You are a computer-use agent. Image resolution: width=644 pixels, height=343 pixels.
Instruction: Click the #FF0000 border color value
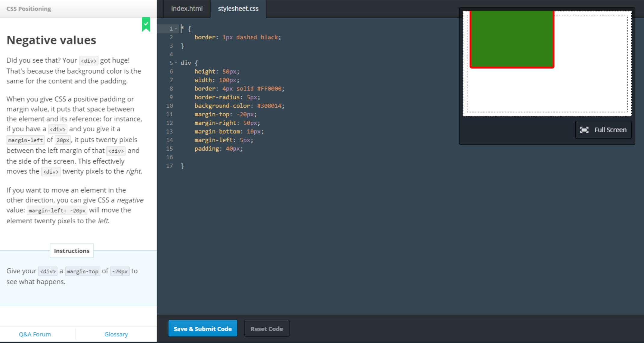[269, 89]
